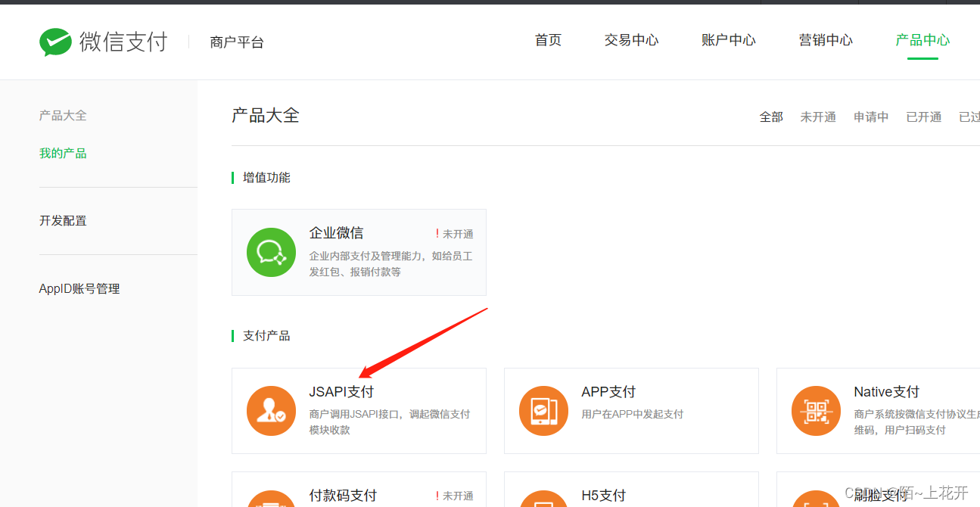
Task: Click the WeChat Pay green logo icon
Action: pyautogui.click(x=55, y=42)
